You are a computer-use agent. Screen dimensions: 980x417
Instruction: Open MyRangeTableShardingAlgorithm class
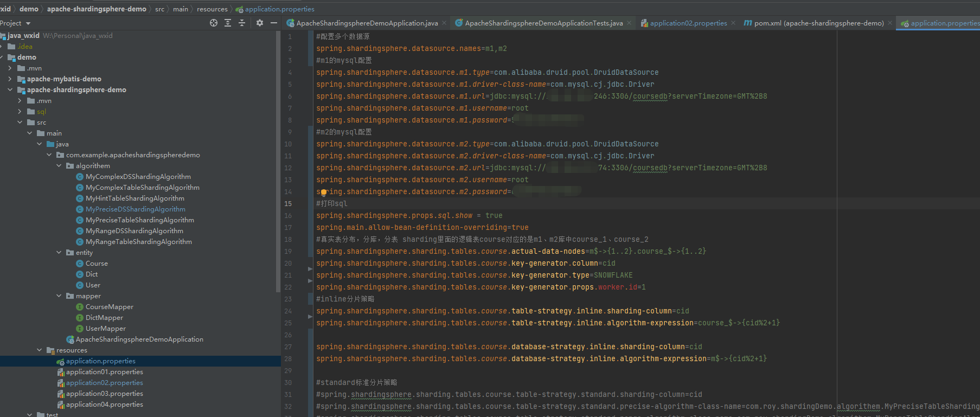click(x=139, y=242)
